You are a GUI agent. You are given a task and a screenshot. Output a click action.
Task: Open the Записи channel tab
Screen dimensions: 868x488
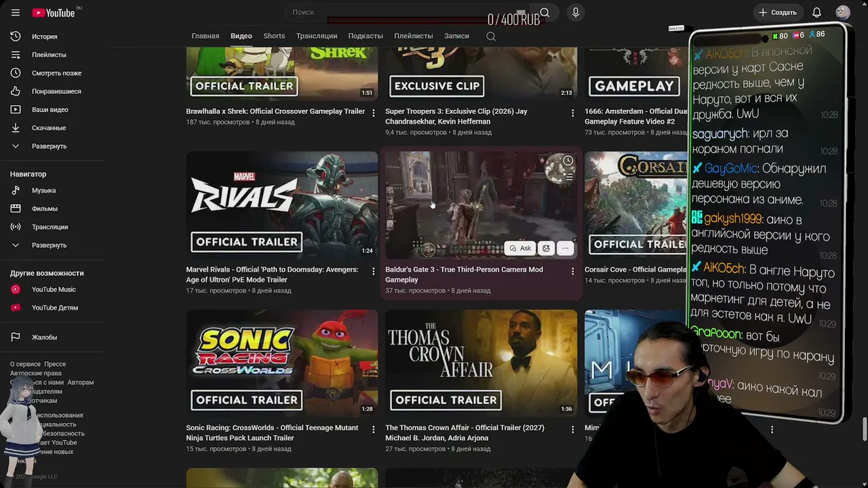click(x=456, y=36)
